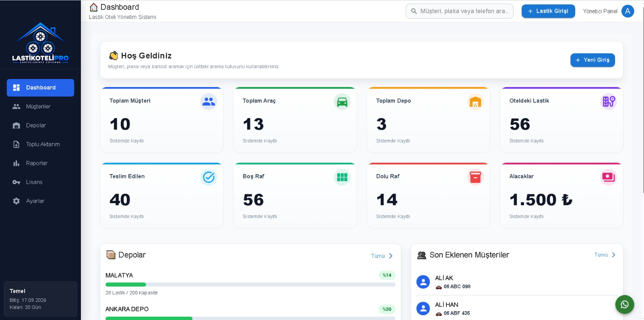The width and height of the screenshot is (644, 320).
Task: Click the Dolu Raf archive icon
Action: point(475,177)
